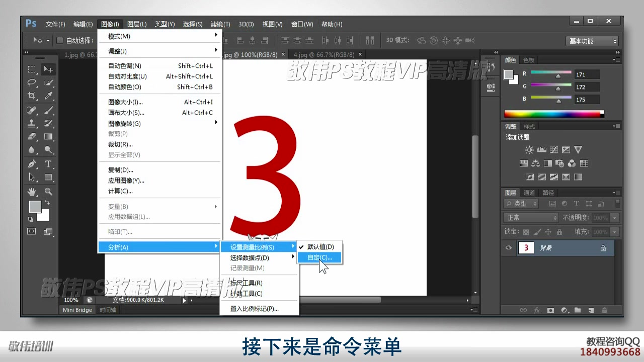Open Color panel flyout menu
The image size is (644, 362).
point(616,60)
